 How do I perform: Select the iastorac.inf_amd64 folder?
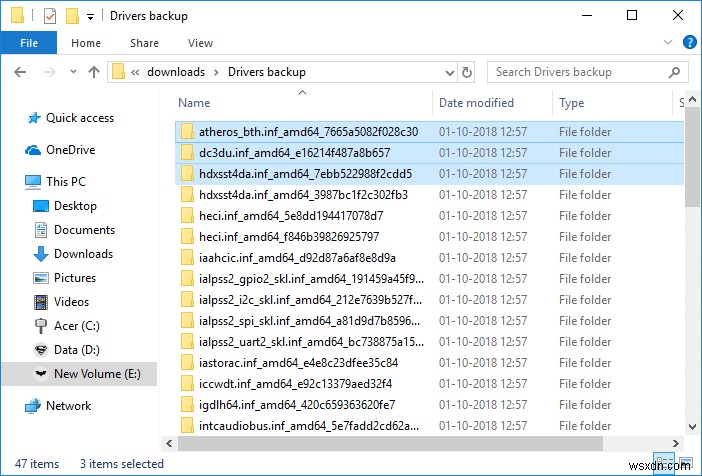point(429,363)
